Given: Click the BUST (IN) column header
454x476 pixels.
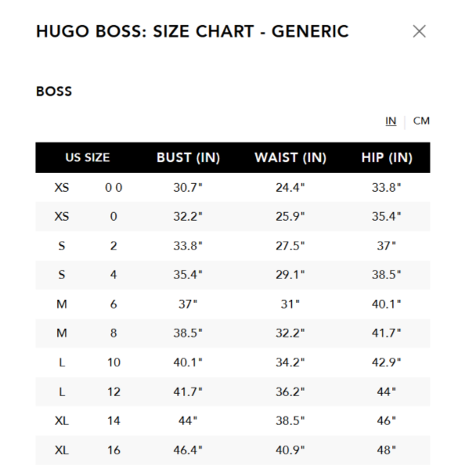Looking at the screenshot, I should [188, 158].
